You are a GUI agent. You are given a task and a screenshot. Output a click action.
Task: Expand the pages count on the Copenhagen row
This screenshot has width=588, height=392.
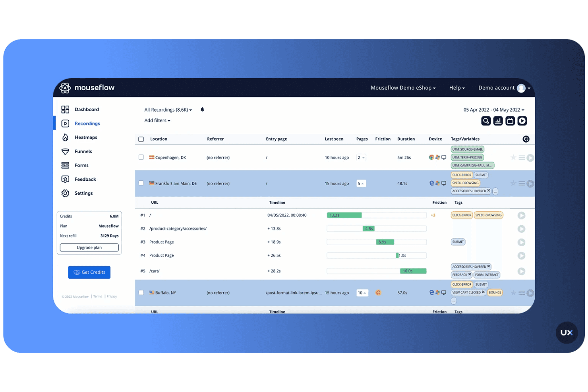pos(361,158)
